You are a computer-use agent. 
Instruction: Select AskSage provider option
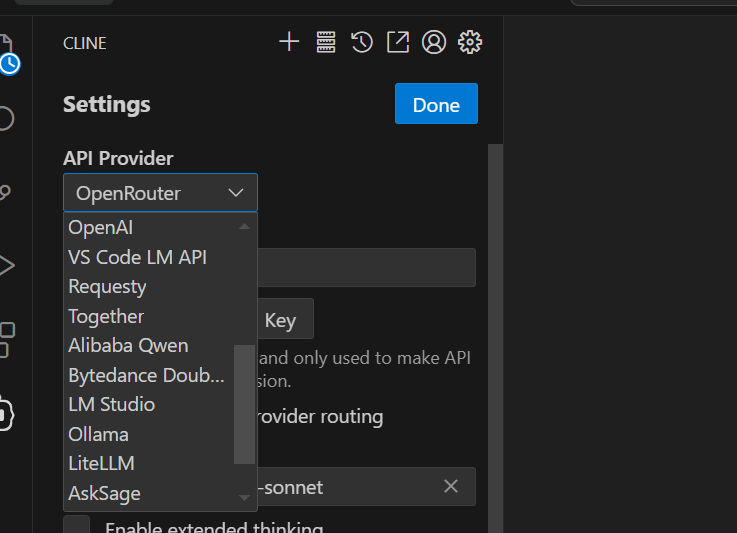tap(150, 493)
